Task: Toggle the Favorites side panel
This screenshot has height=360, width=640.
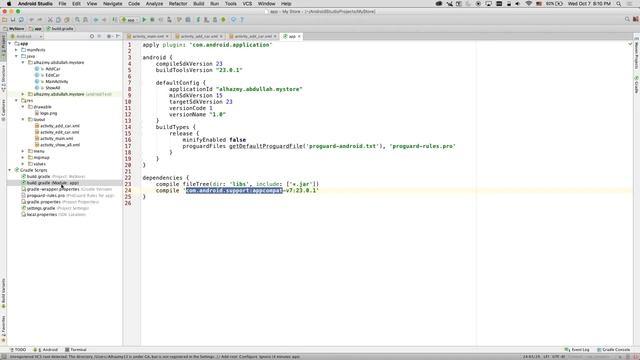Action: click(3, 329)
